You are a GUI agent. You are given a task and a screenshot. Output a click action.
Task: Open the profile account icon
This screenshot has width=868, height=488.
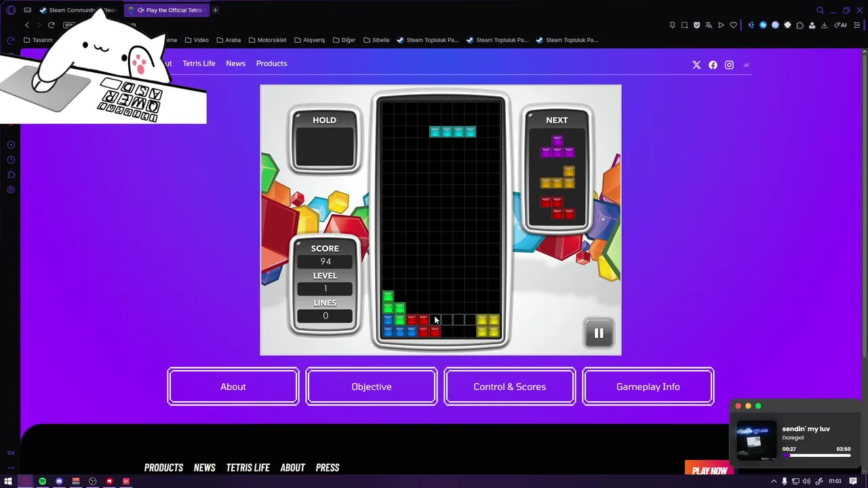[x=812, y=25]
